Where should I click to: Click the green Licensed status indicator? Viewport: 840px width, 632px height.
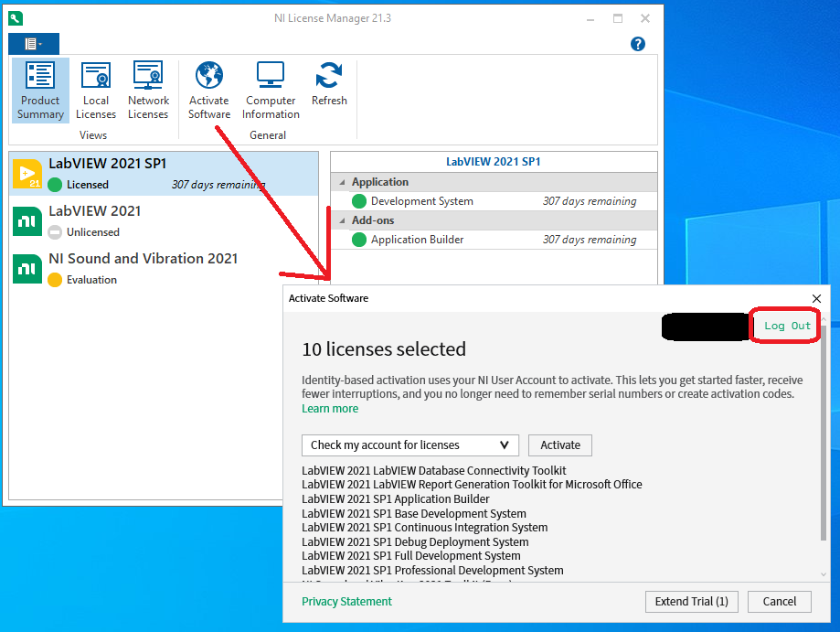point(55,185)
